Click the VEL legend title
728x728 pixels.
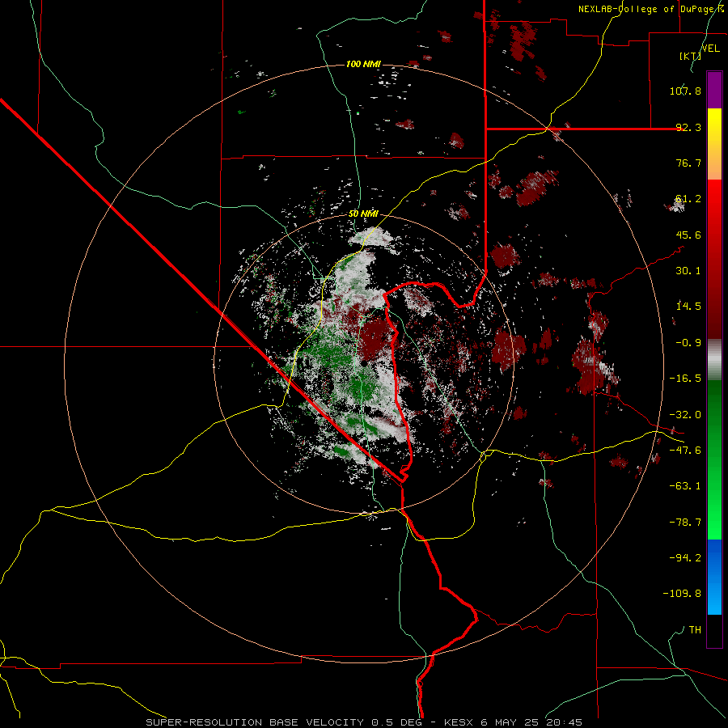pos(710,49)
